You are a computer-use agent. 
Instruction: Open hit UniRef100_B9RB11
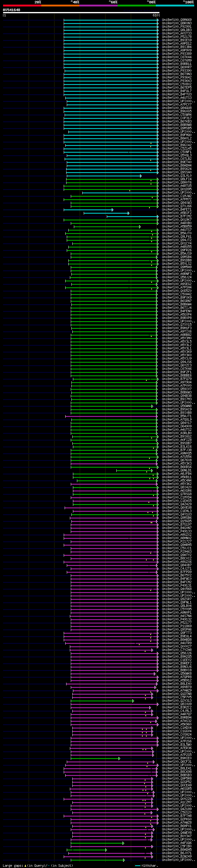[177, 64]
